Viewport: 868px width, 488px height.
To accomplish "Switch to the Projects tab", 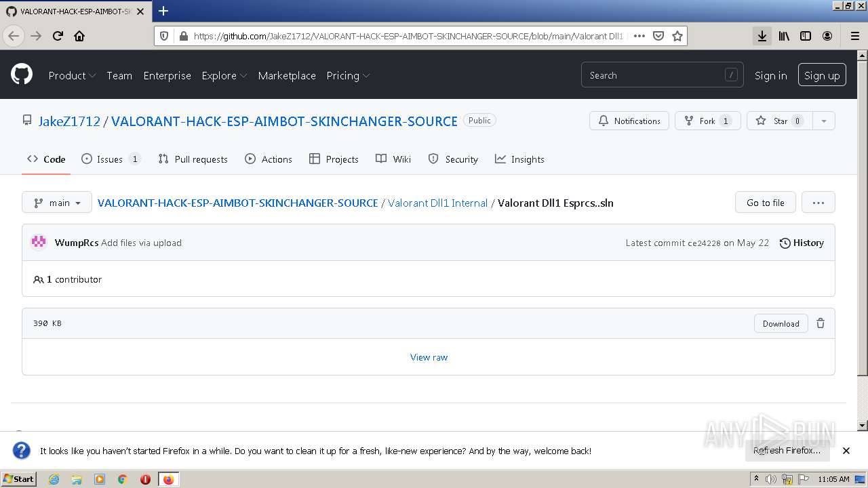I will tap(334, 159).
